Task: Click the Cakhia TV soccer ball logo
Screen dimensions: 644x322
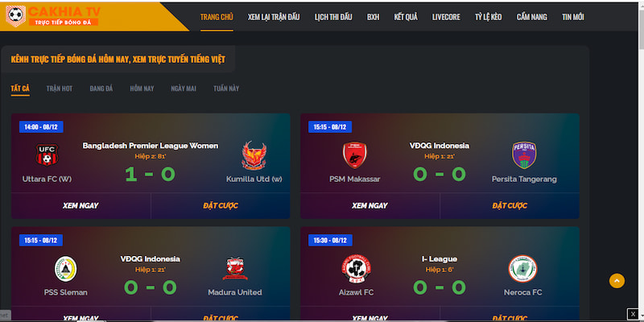Action: pos(15,16)
